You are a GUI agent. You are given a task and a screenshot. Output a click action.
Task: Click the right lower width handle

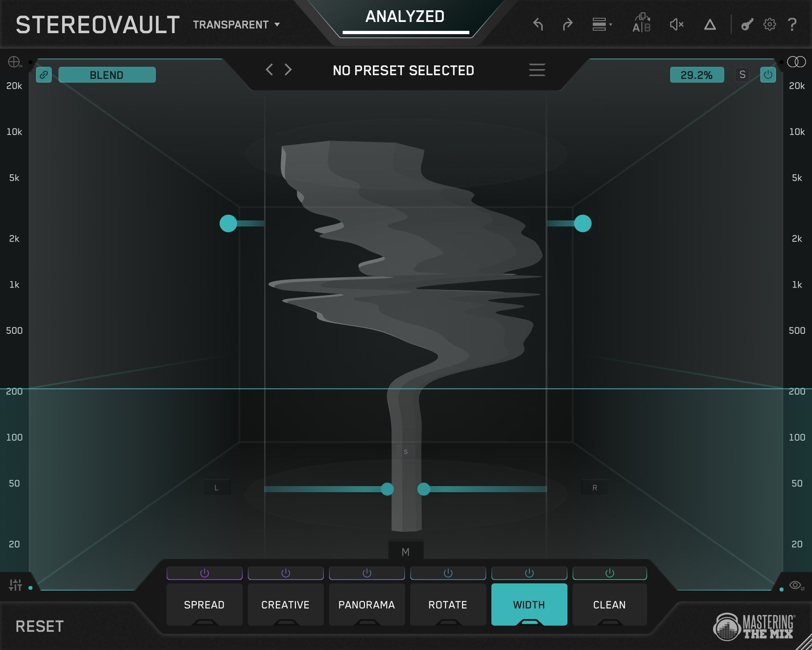click(x=424, y=489)
